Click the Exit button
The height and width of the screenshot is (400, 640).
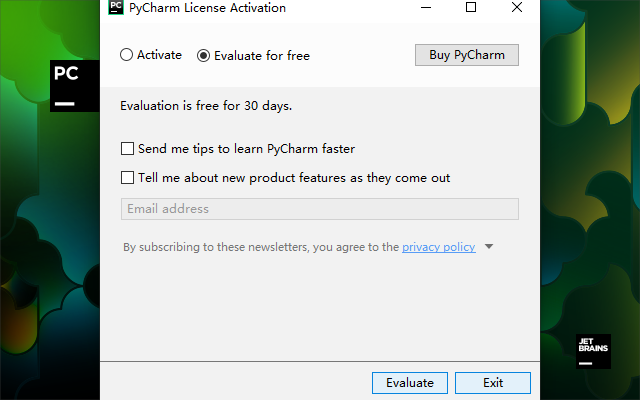click(493, 383)
